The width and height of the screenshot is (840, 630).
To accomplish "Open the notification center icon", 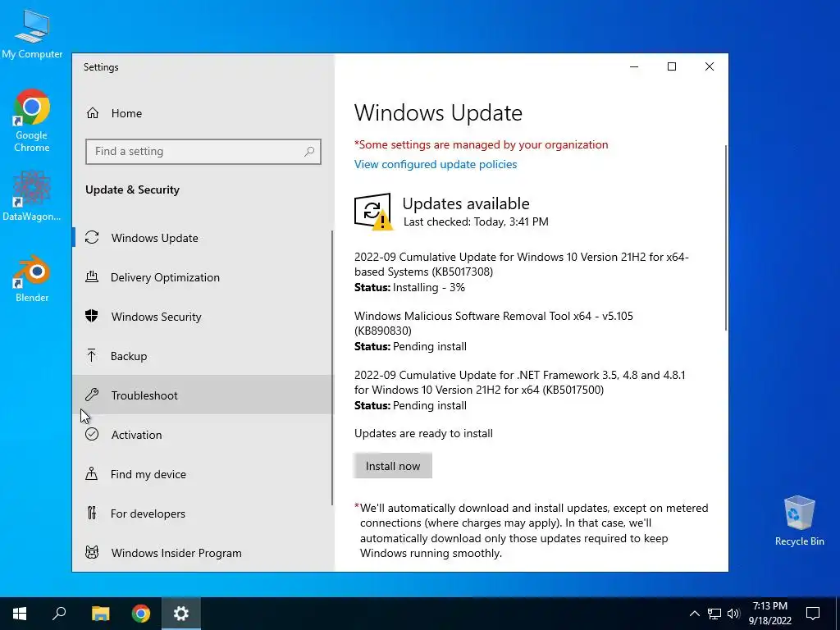I will 813,614.
